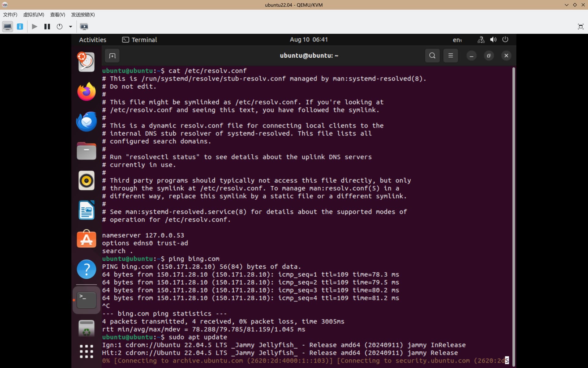Open the 虚拟机(M) menu
Viewport: 588px width, 368px height.
(x=34, y=15)
